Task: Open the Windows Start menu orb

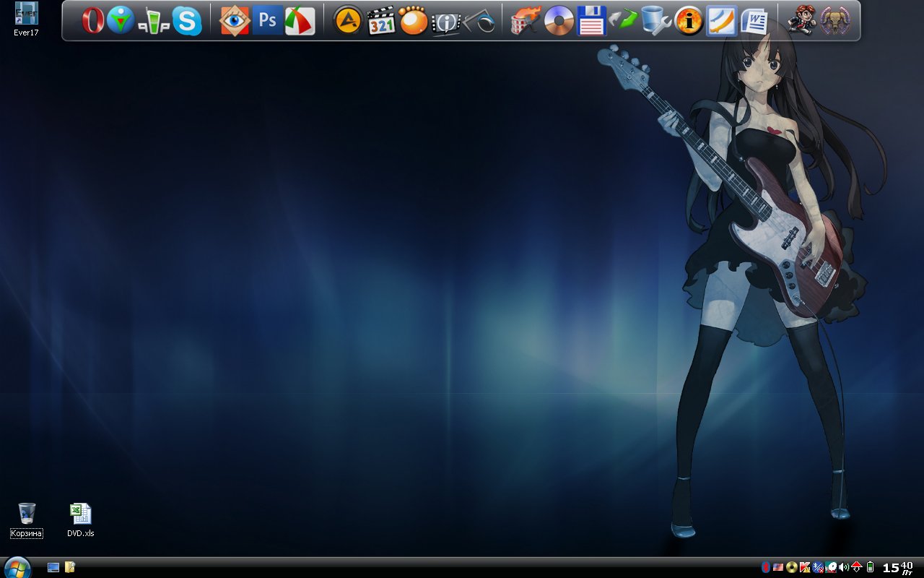Action: [17, 567]
